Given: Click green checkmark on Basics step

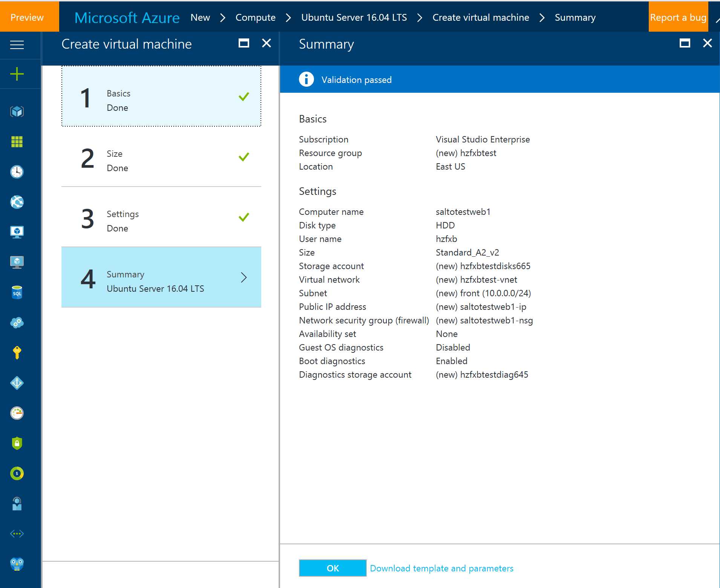Looking at the screenshot, I should point(244,96).
